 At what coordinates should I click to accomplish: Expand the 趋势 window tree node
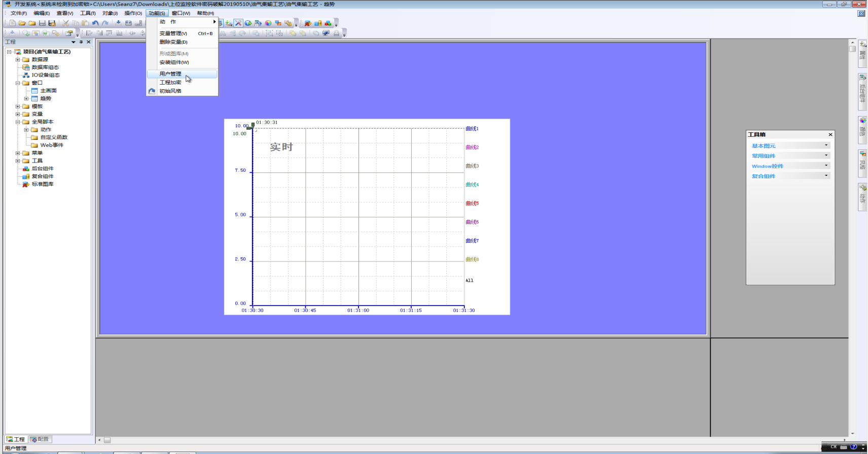point(26,99)
